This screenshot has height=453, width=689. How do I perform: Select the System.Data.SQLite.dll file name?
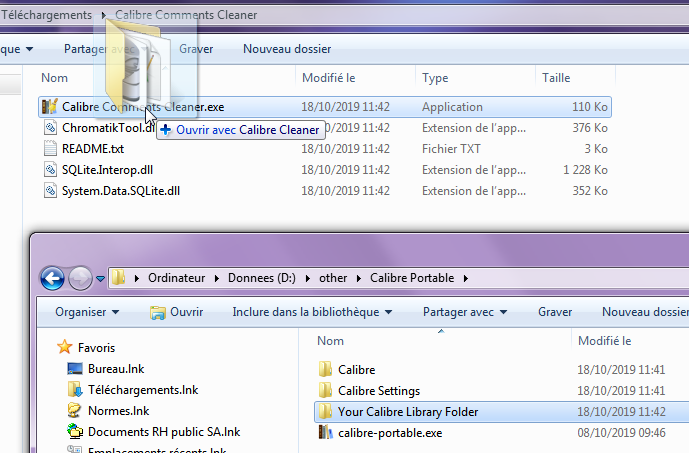click(x=121, y=191)
